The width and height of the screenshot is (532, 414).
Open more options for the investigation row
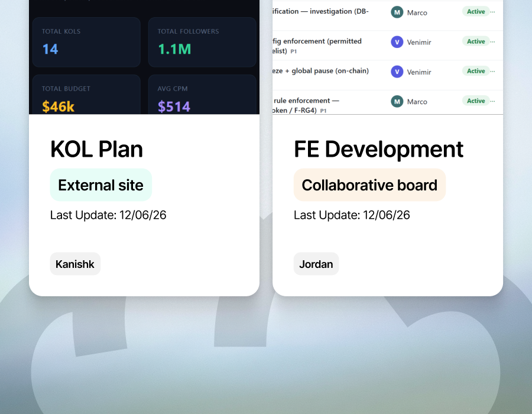(x=492, y=12)
